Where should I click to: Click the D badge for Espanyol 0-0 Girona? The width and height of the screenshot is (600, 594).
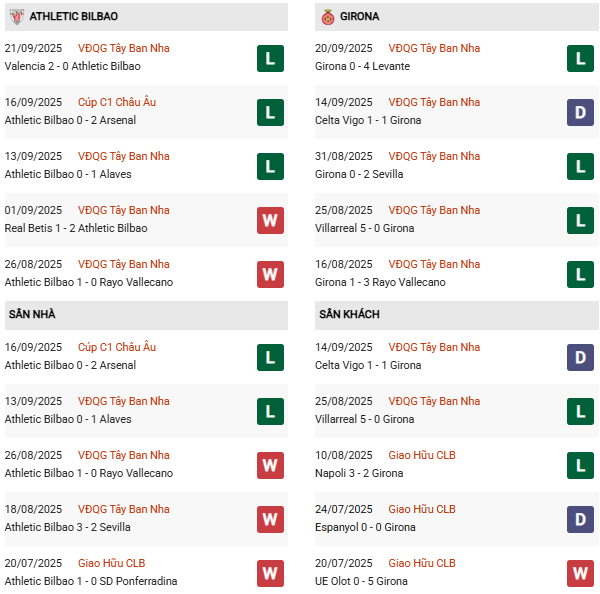(x=580, y=519)
